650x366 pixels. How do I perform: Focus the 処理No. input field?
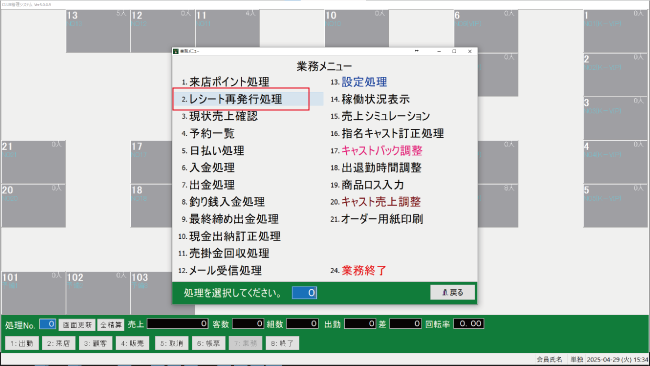coord(48,324)
